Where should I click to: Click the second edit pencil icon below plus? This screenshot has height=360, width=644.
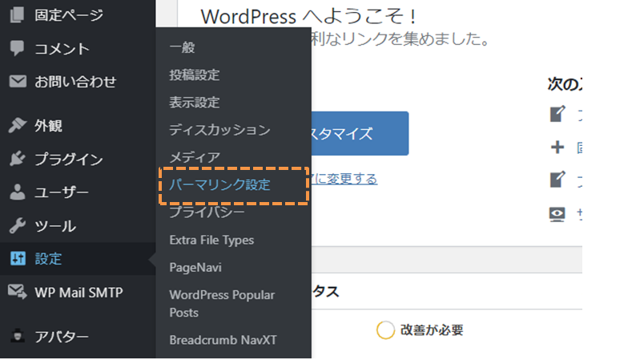click(557, 180)
